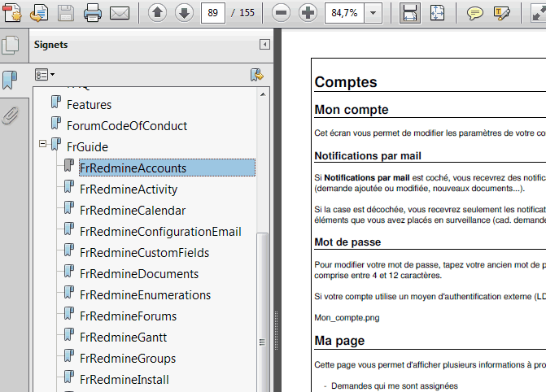
Task: Select the FrRedmineInstall bookmark
Action: 124,380
